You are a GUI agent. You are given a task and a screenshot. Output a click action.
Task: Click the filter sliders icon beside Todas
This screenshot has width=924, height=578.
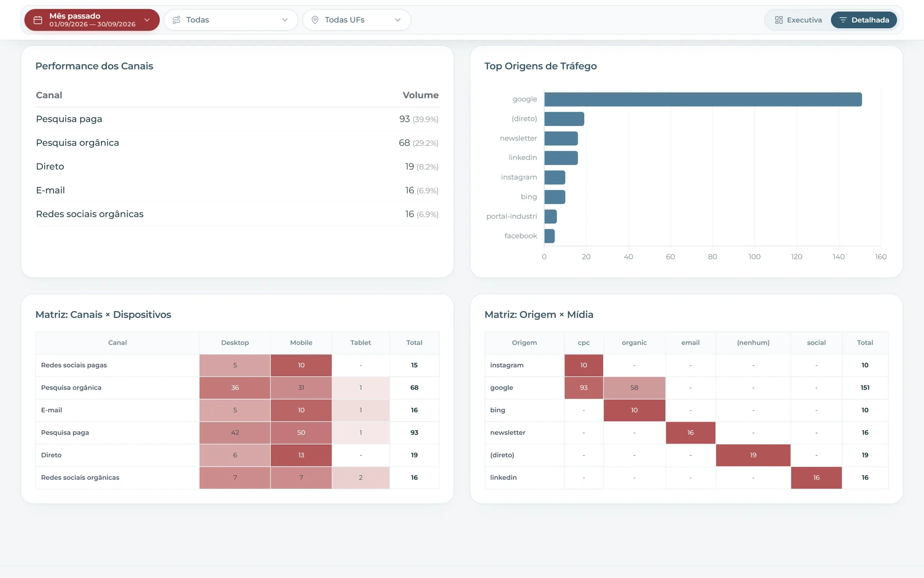click(x=176, y=20)
